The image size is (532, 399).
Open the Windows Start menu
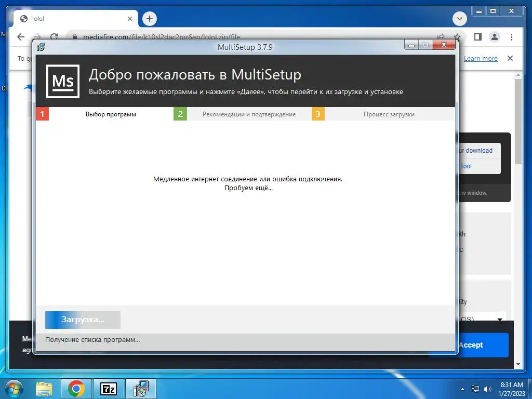pos(14,389)
